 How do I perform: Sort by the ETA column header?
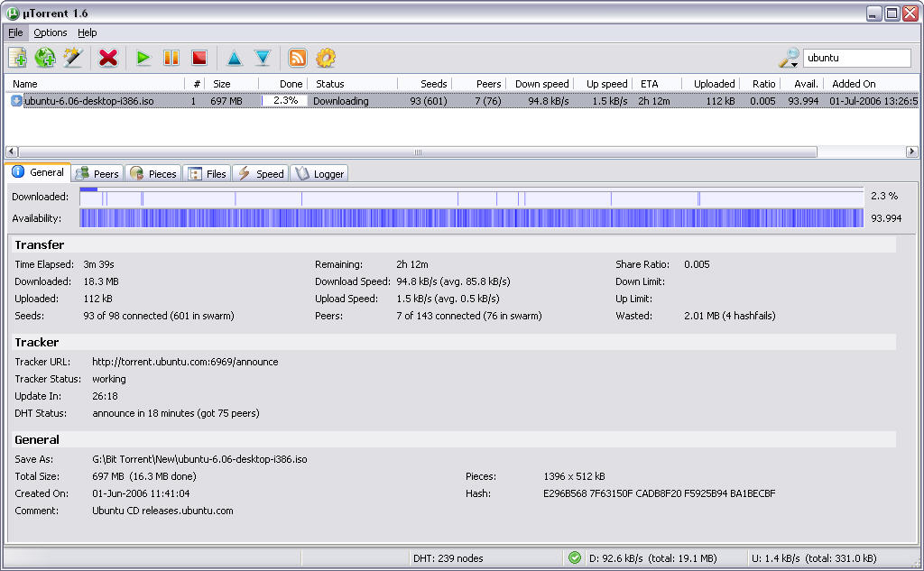tap(657, 84)
